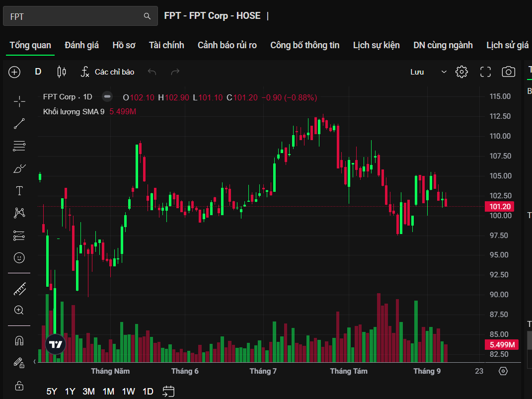The image size is (532, 399).
Task: Toggle magnet snapping mode
Action: (19, 341)
